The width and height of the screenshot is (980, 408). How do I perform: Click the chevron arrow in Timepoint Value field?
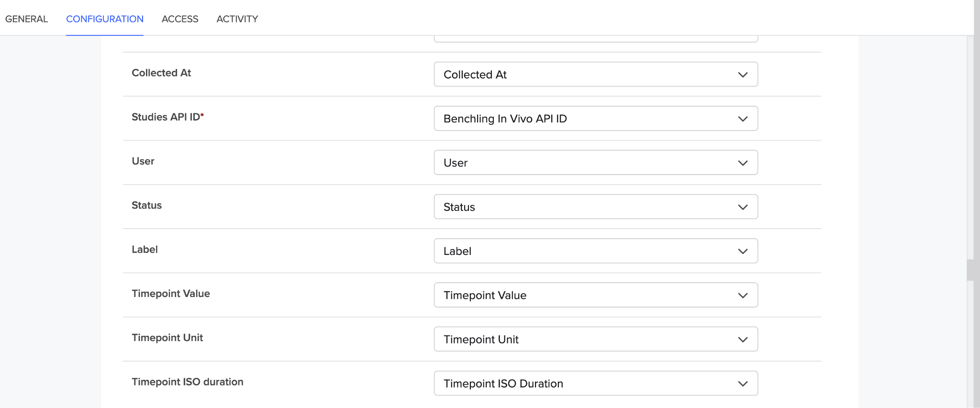(x=743, y=296)
